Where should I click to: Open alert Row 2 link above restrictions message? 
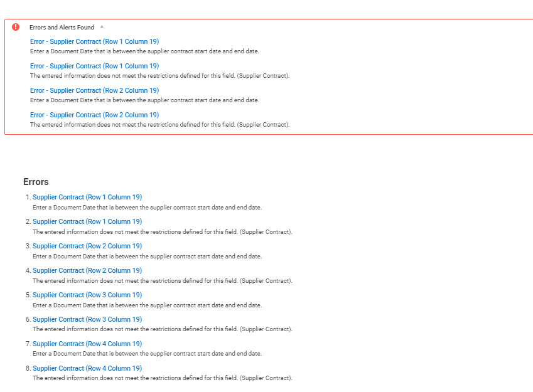[95, 115]
